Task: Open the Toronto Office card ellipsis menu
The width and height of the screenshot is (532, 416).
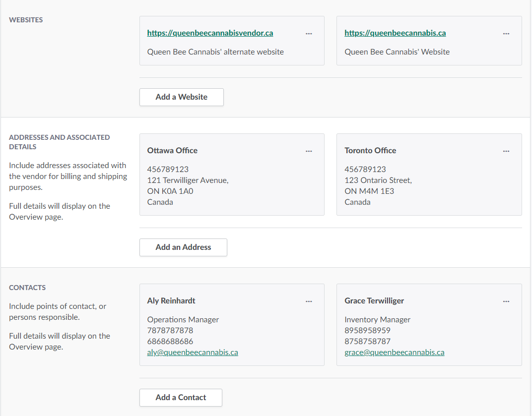Action: [x=506, y=151]
